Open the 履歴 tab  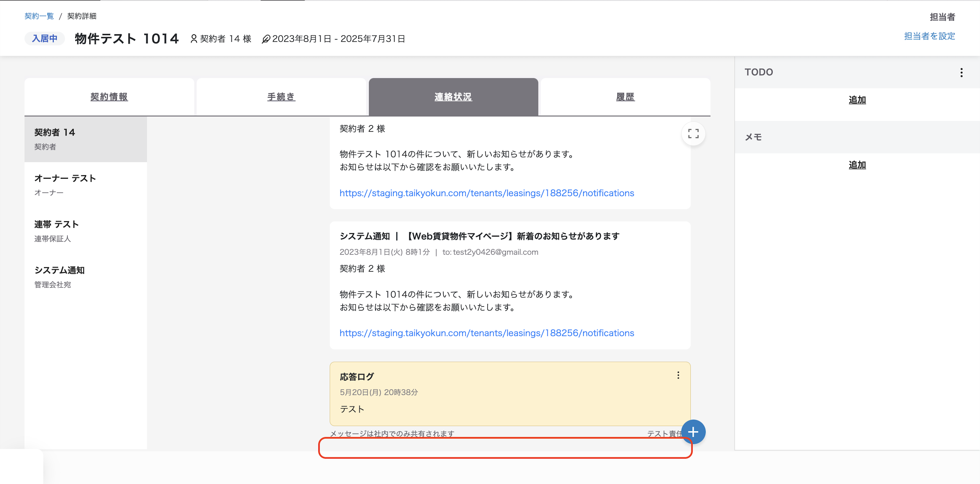click(625, 97)
